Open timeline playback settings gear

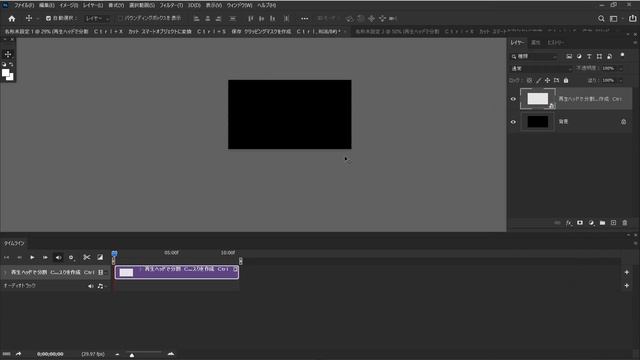pos(71,258)
